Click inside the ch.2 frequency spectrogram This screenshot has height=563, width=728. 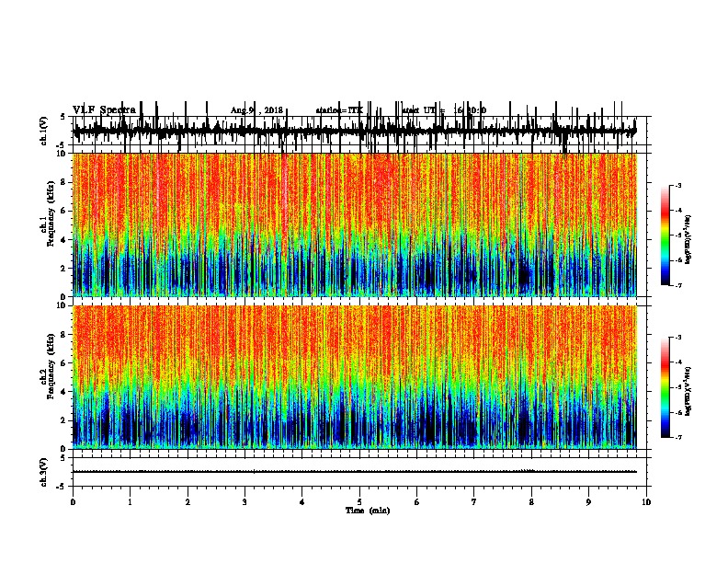[x=354, y=377]
